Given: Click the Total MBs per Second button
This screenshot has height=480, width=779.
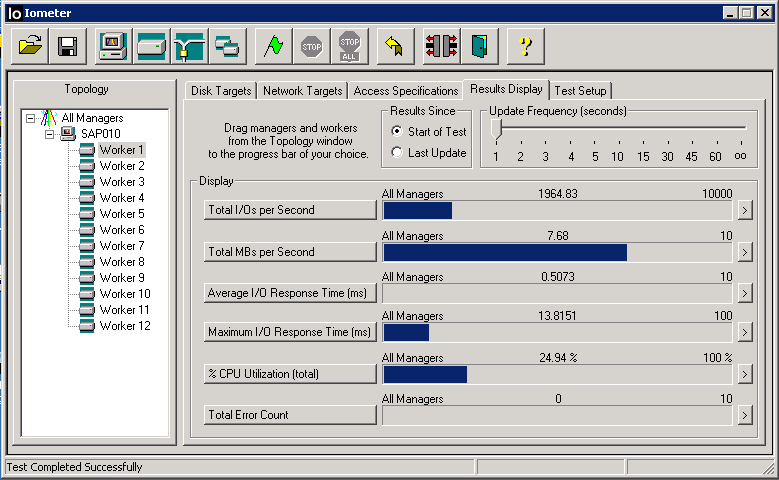Looking at the screenshot, I should tap(290, 252).
